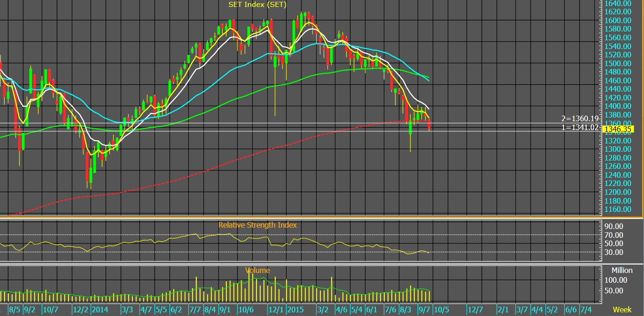Click the 7/7 date axis label

pyautogui.click(x=195, y=309)
